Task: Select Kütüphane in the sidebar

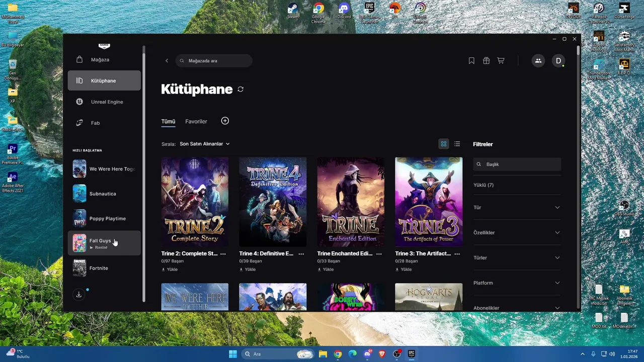Action: (104, 80)
